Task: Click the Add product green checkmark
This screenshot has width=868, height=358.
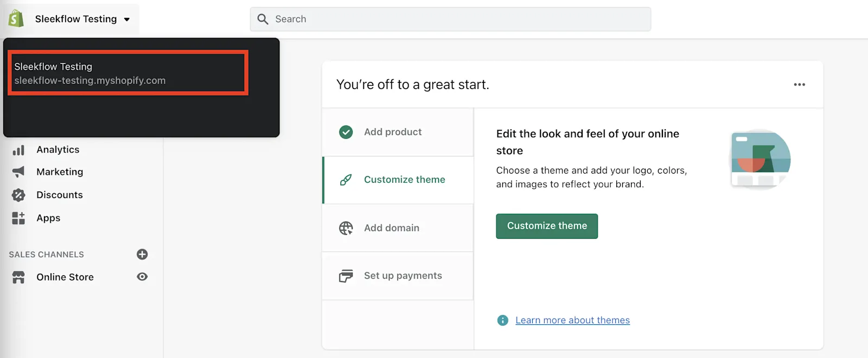Action: (346, 132)
